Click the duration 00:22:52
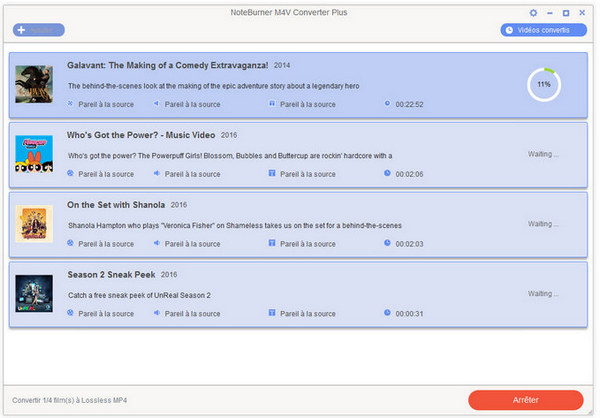This screenshot has height=418, width=600. pos(409,104)
